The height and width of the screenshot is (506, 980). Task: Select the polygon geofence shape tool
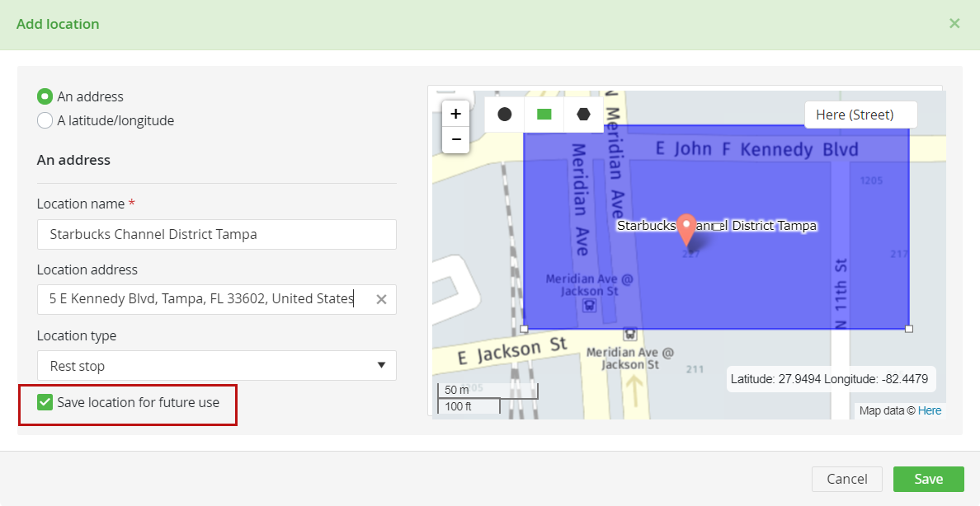583,115
